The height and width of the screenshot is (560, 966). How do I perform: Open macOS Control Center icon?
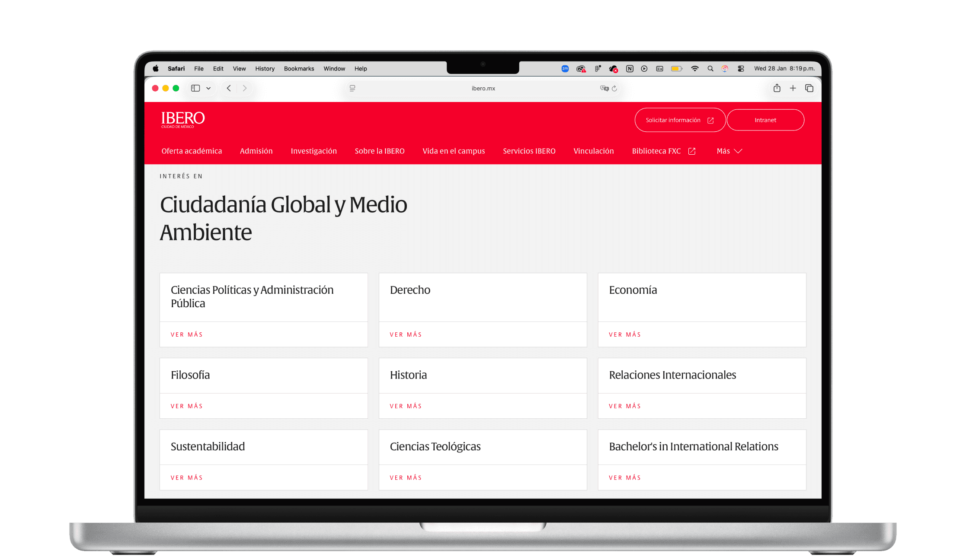click(x=741, y=69)
